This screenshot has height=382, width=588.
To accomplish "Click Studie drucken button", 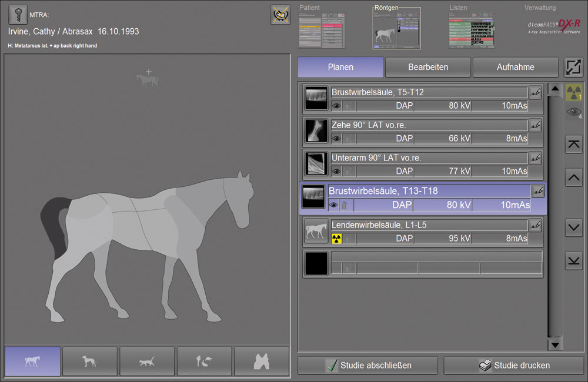I will (513, 365).
